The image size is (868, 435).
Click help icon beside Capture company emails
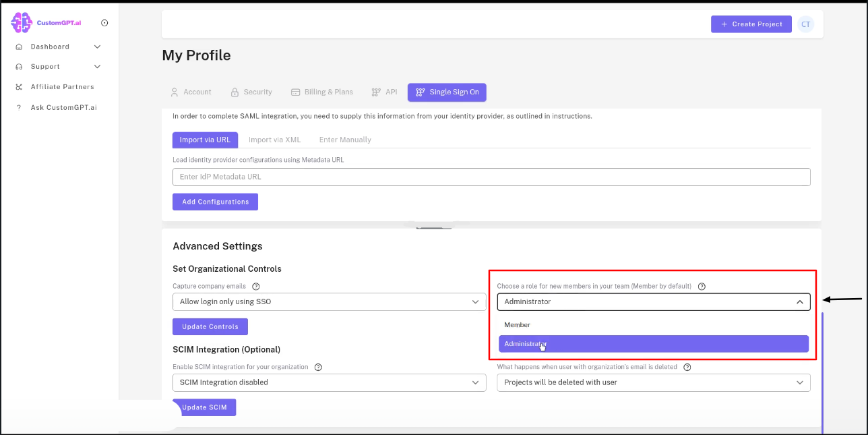coord(255,286)
